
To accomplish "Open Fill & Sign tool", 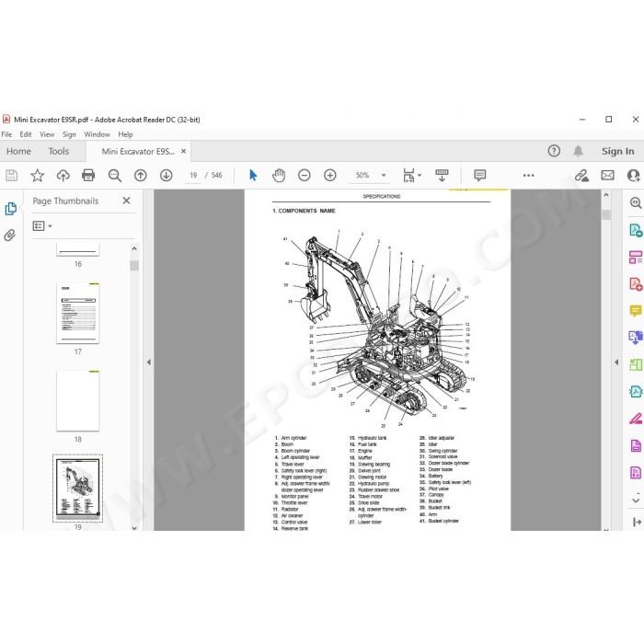I will click(636, 419).
